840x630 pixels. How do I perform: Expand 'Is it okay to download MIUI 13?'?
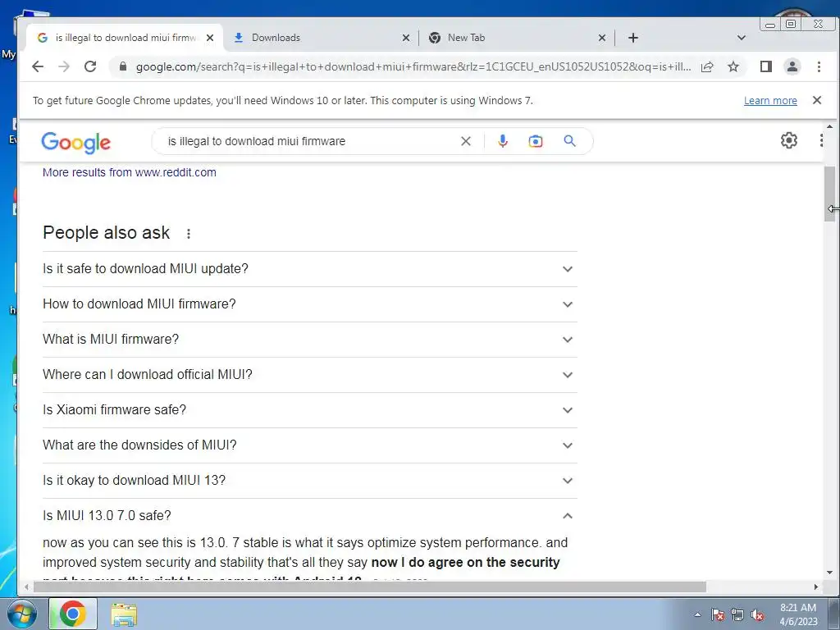coord(309,481)
